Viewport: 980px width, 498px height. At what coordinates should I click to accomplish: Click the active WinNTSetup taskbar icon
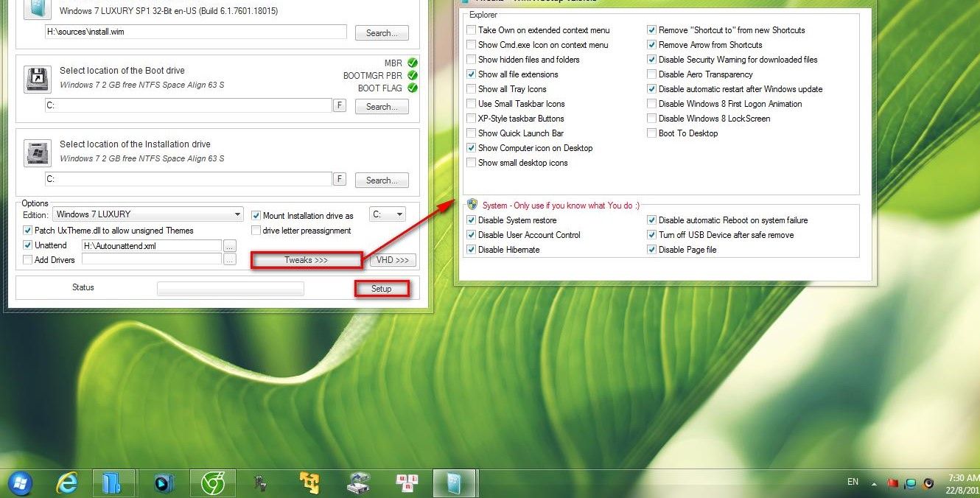[x=455, y=483]
